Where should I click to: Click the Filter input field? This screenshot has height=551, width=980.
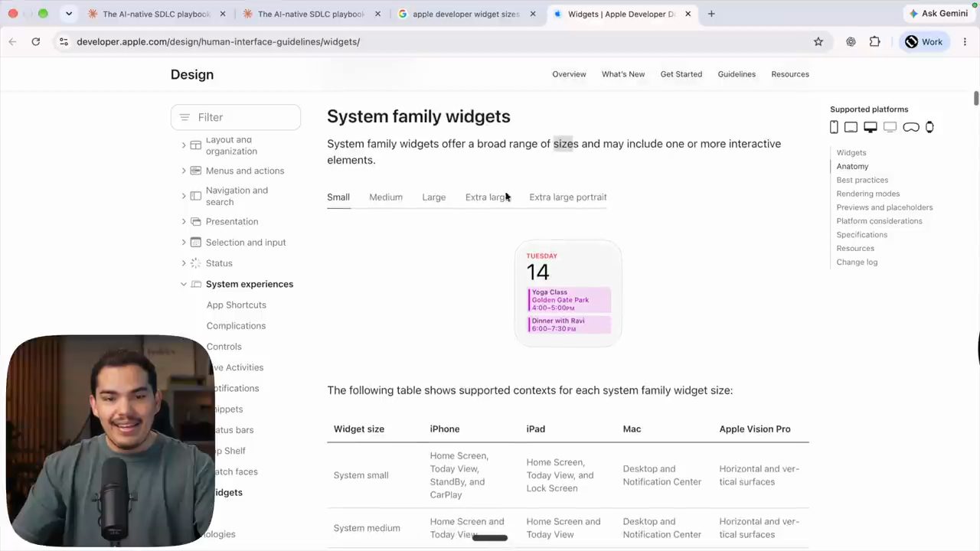[236, 117]
